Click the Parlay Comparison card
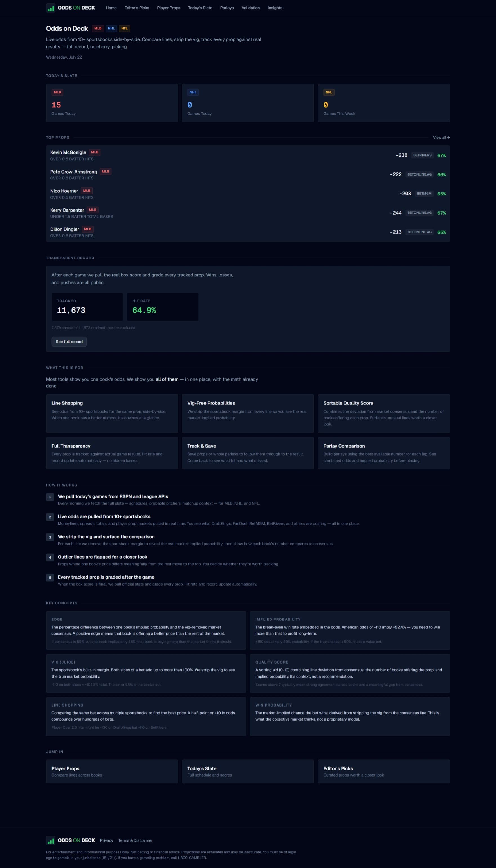The image size is (496, 868). click(x=384, y=453)
